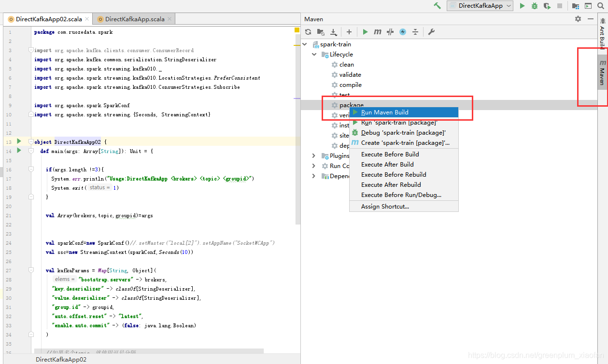Open Search Everywhere magnifier icon
608x364 pixels.
coord(601,6)
